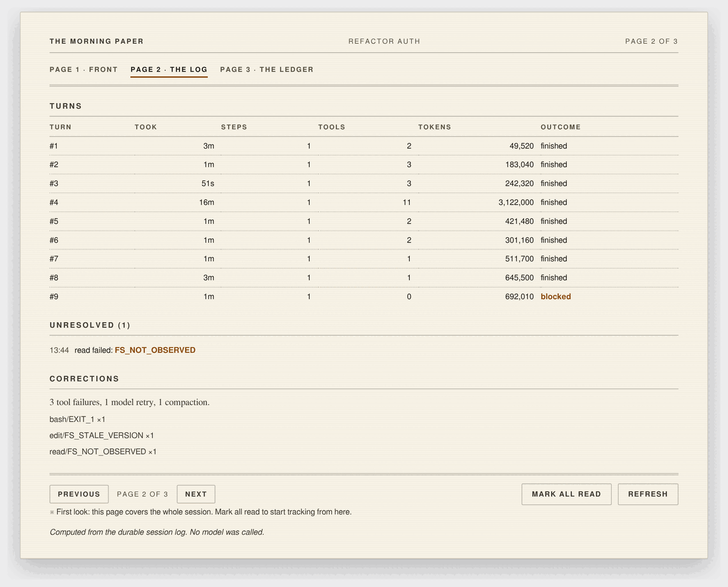
Task: Click the 11 tools count in turn #4
Action: coord(407,202)
